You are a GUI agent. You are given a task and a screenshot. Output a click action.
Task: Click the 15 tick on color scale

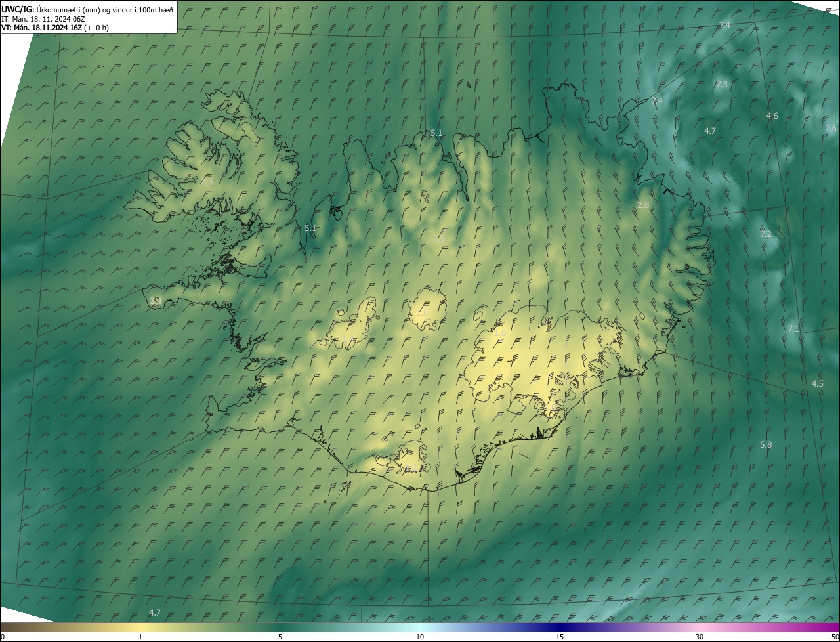[x=560, y=637]
